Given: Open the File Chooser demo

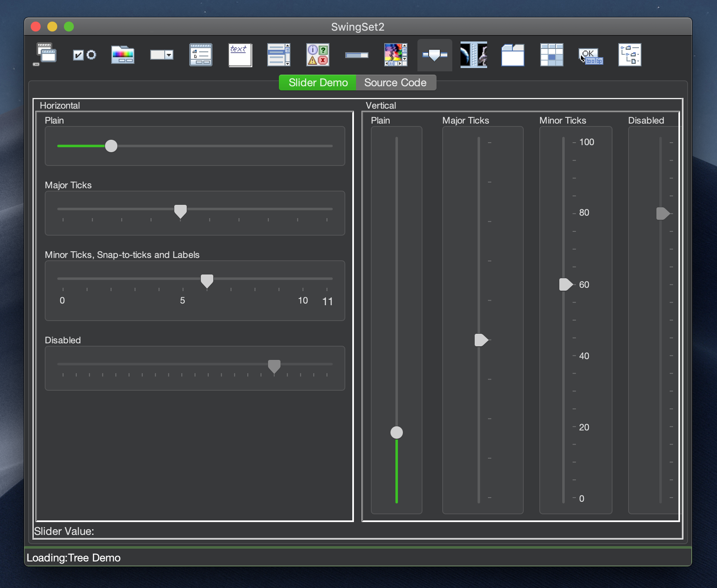Looking at the screenshot, I should (x=201, y=55).
